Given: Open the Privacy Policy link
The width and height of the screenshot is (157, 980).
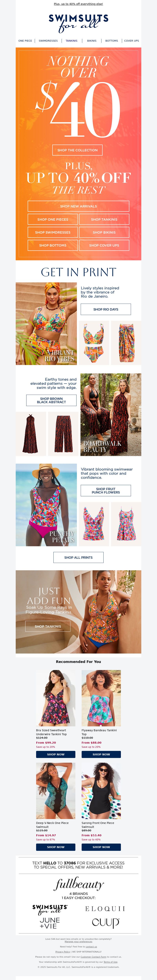Looking at the screenshot, I should [x=63, y=952].
